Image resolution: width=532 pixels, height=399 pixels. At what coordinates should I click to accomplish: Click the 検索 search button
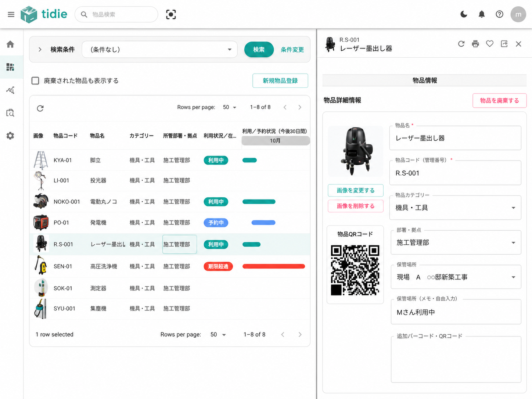(x=259, y=50)
